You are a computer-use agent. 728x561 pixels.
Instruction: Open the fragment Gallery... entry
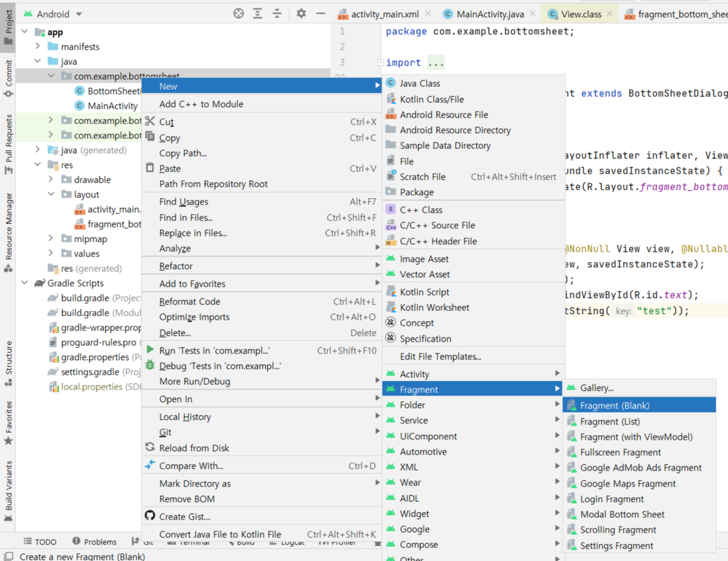[x=639, y=388]
